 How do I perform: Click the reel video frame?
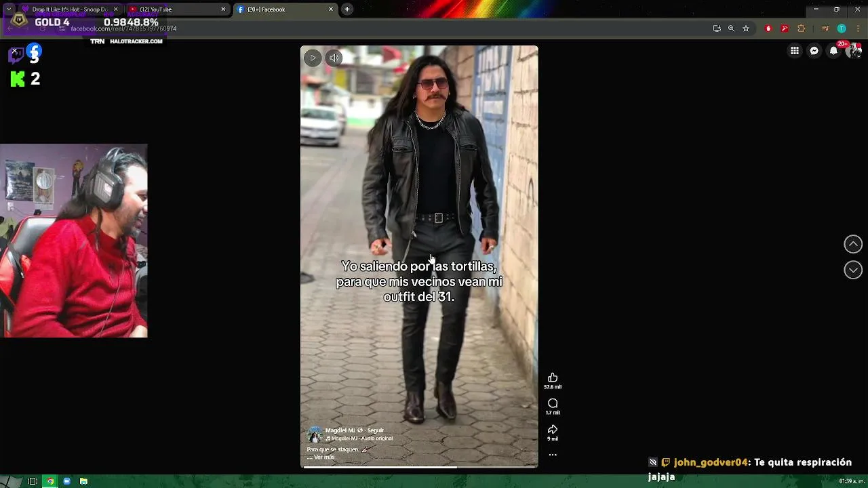pos(419,256)
